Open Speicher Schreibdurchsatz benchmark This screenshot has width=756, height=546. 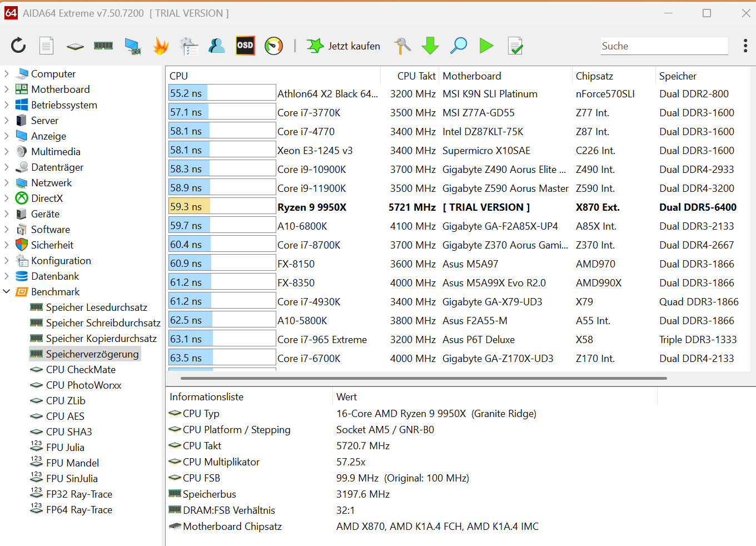pyautogui.click(x=103, y=322)
